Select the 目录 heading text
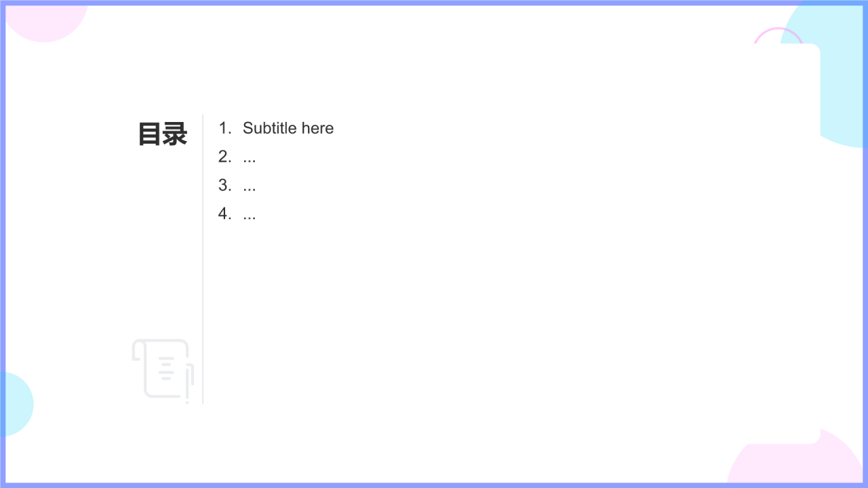This screenshot has width=868, height=488. pyautogui.click(x=163, y=134)
